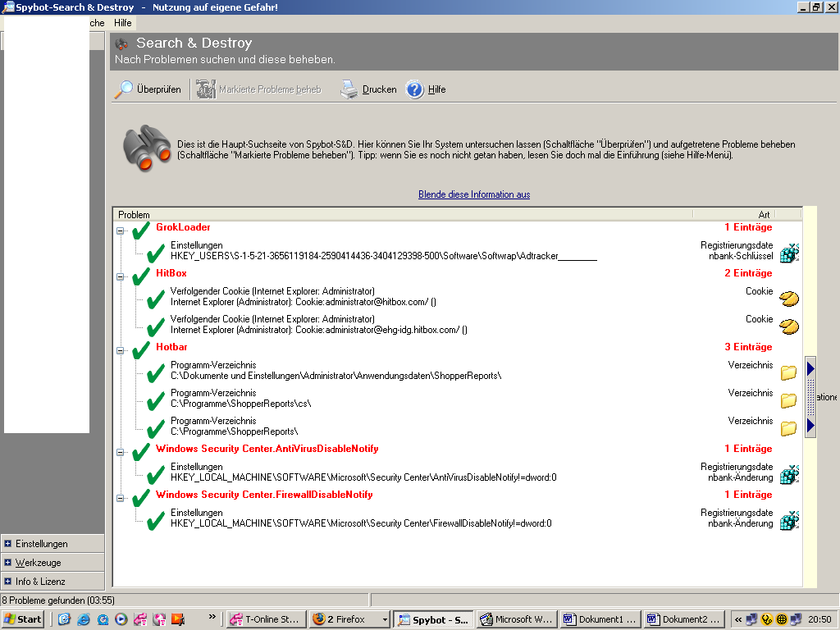Click the folder icon for ShopperReports\cs
Screen dimensions: 840x630
(x=788, y=400)
